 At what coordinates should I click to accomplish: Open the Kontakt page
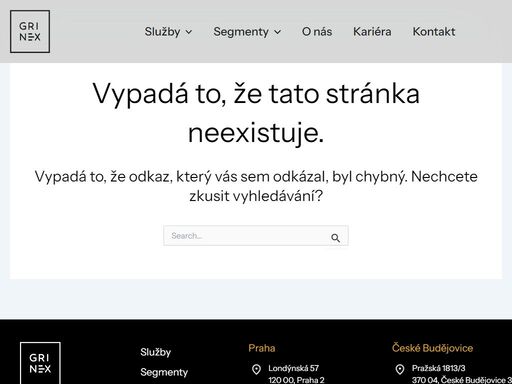tap(434, 32)
